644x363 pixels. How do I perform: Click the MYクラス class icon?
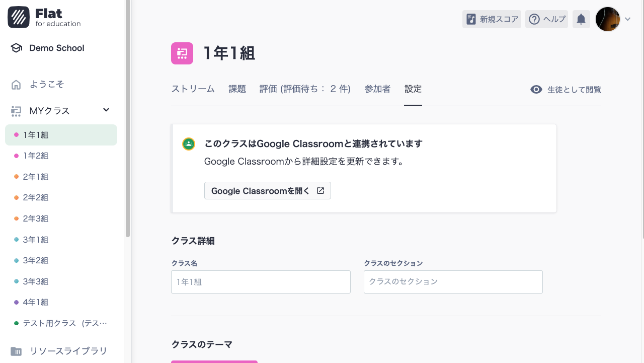pyautogui.click(x=15, y=110)
